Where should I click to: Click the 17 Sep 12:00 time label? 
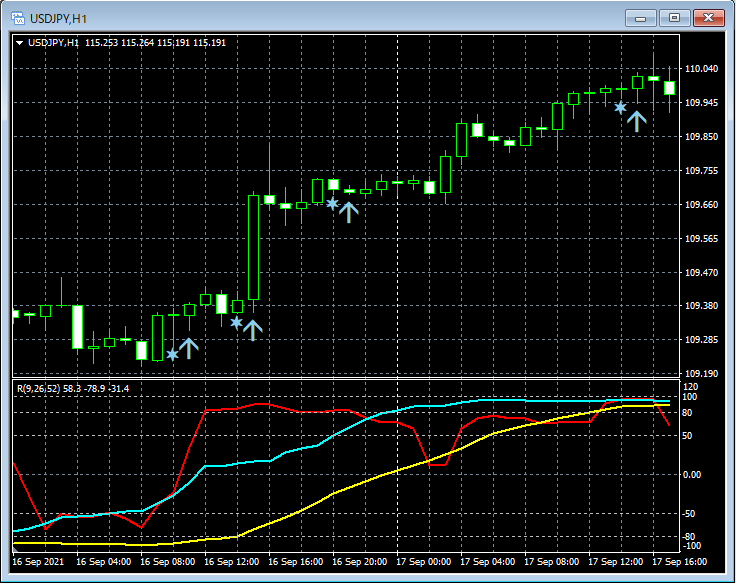point(616,562)
